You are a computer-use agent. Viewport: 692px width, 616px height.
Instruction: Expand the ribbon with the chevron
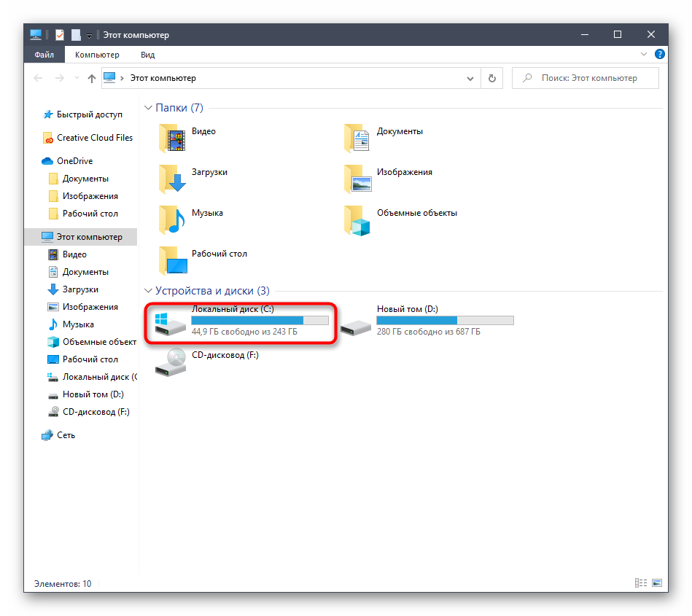click(644, 55)
